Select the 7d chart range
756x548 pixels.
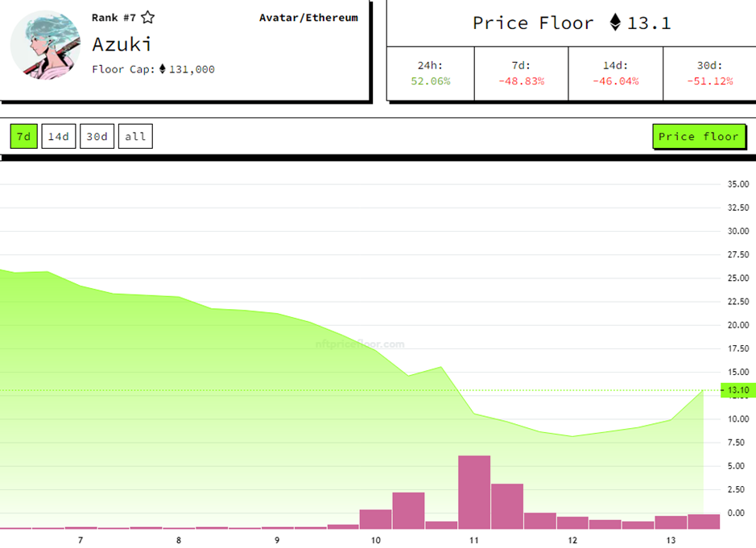[x=23, y=137]
